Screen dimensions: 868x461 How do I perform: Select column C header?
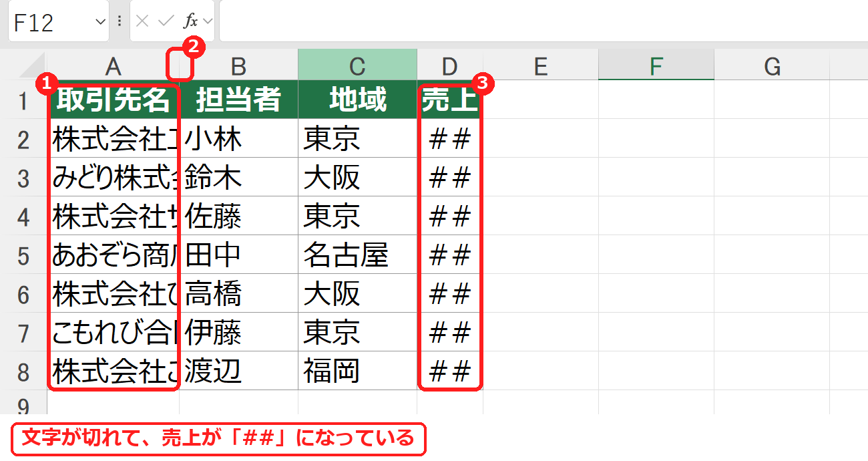[358, 65]
